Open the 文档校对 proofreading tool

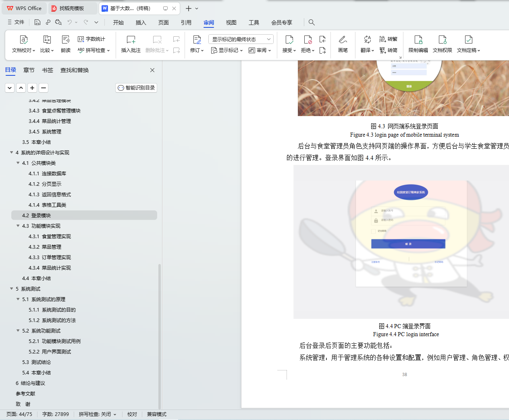pyautogui.click(x=23, y=44)
